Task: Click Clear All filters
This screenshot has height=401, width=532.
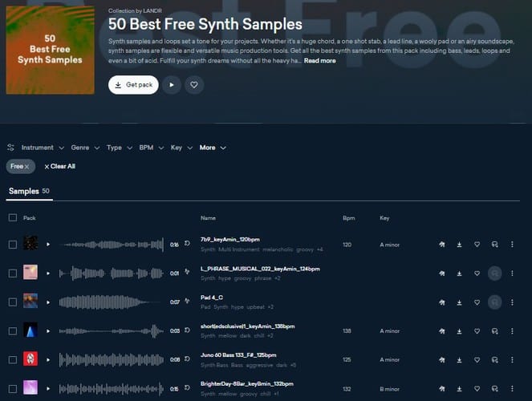Action: coord(59,167)
